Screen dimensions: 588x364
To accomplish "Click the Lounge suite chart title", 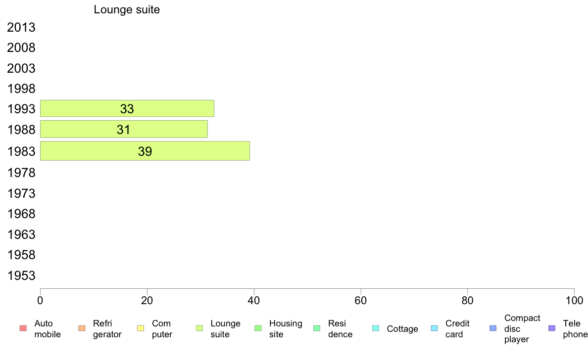I will tap(127, 10).
